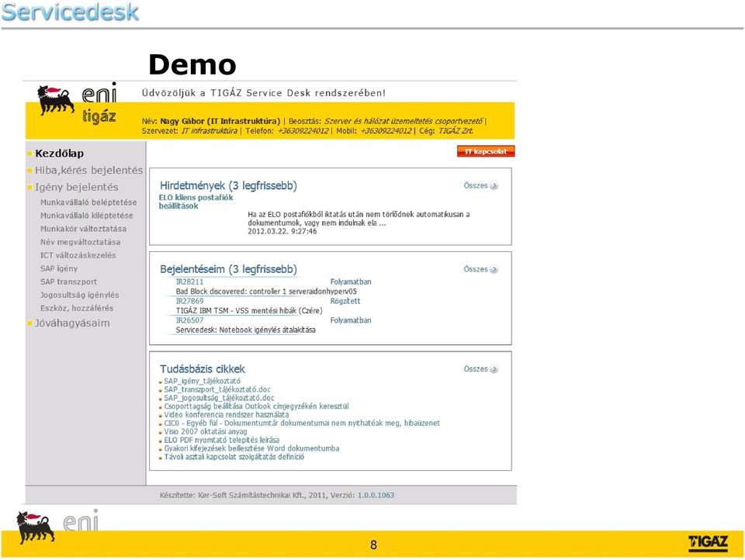Screen dimensions: 745x560
Task: Click the Összes arrow icon in Hirdetmények
Action: pos(494,185)
